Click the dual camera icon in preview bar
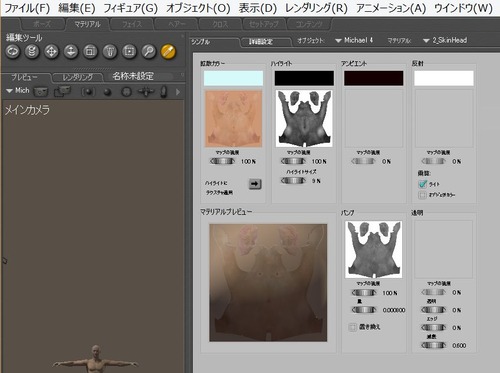500x373 pixels. (x=62, y=91)
